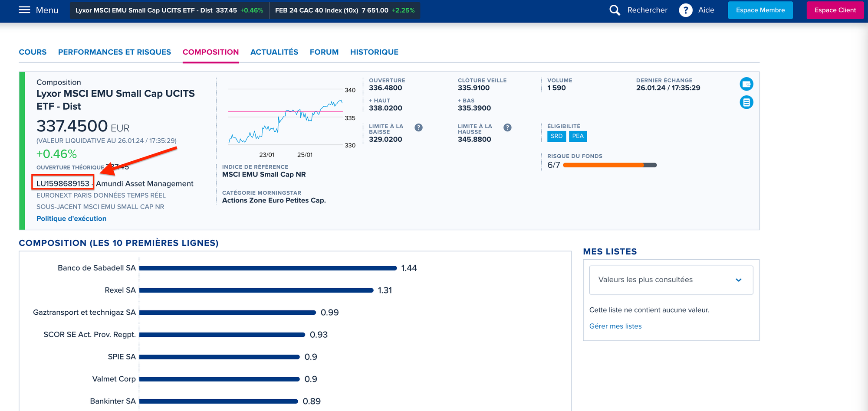Open Performances et Risques tab
The image size is (868, 411).
(115, 52)
